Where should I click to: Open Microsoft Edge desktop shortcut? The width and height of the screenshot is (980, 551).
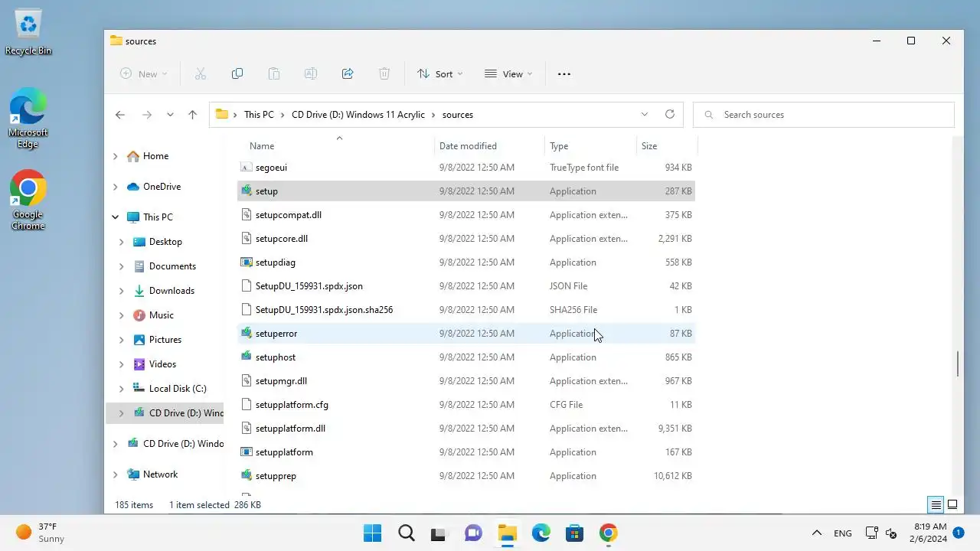(x=28, y=119)
